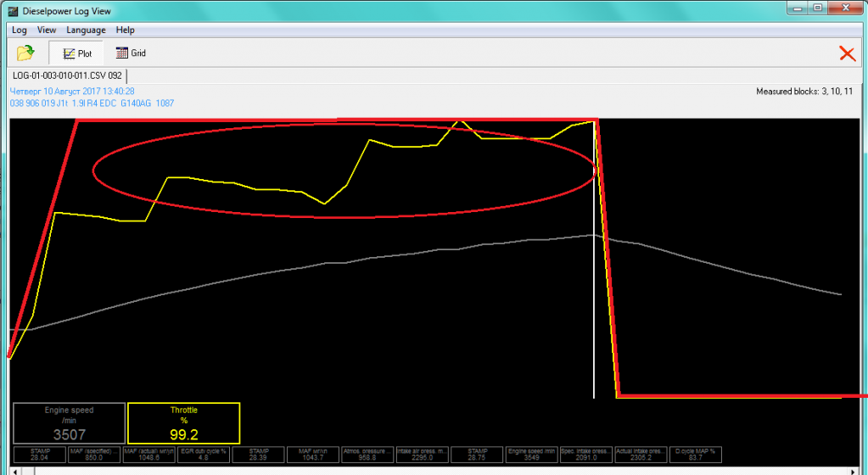This screenshot has height=475, width=868.
Task: Switch to Plot view
Action: pos(77,53)
